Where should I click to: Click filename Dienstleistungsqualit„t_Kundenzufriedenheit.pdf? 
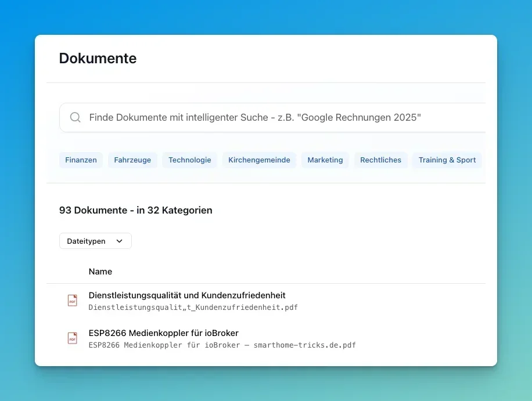(x=193, y=308)
